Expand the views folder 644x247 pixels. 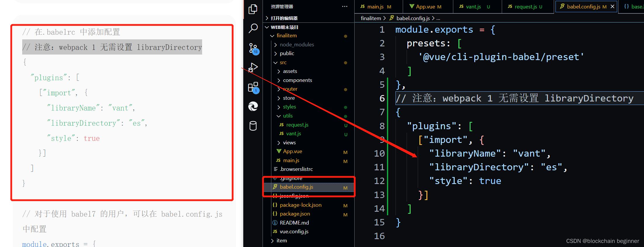308,143
